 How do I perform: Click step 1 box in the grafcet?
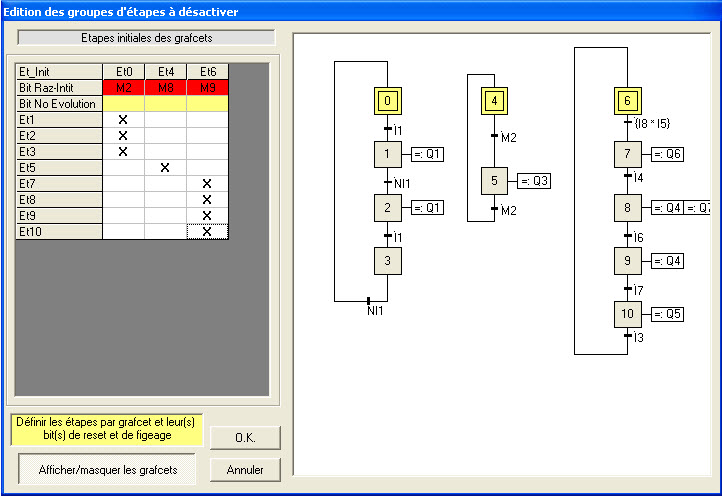click(x=388, y=154)
